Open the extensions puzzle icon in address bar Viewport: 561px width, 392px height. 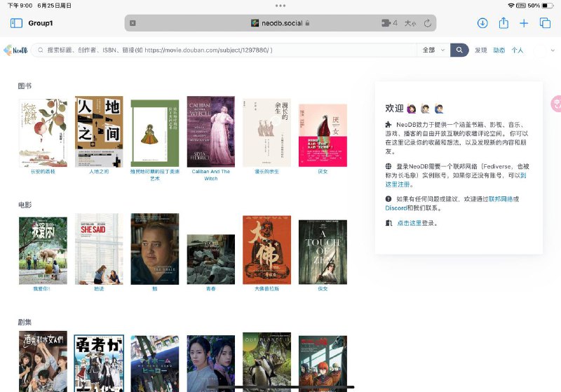(388, 23)
